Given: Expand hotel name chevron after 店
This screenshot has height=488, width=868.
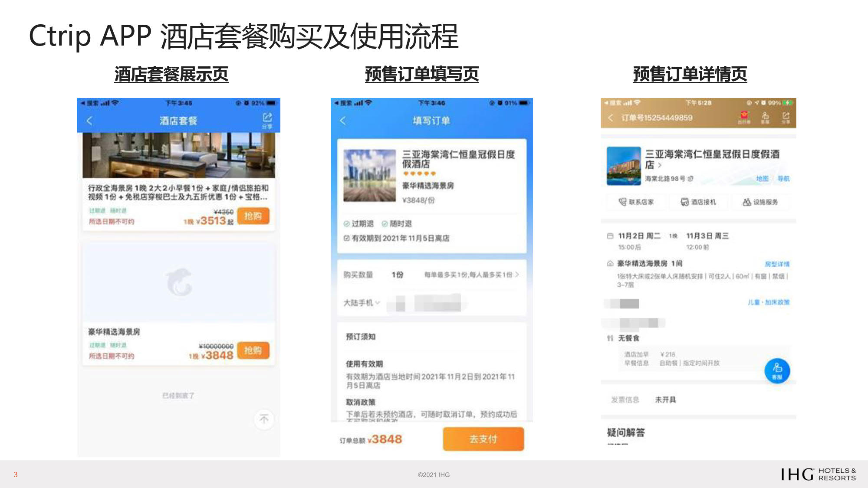Looking at the screenshot, I should (x=660, y=165).
